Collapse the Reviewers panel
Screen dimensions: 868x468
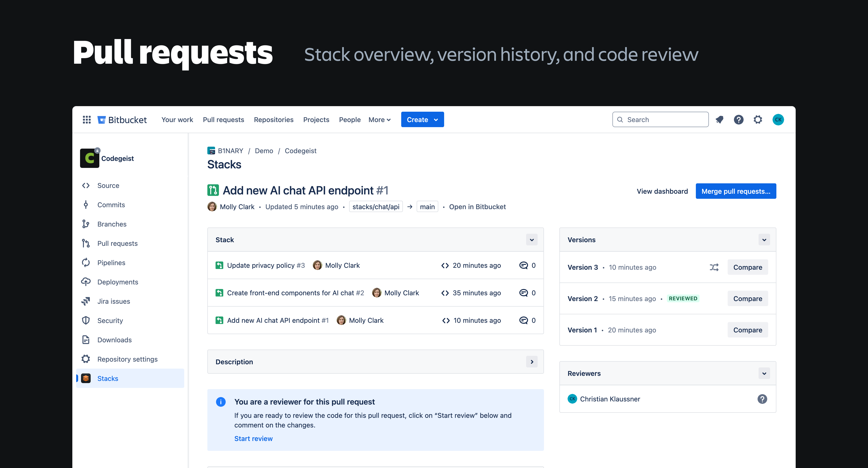pyautogui.click(x=764, y=373)
